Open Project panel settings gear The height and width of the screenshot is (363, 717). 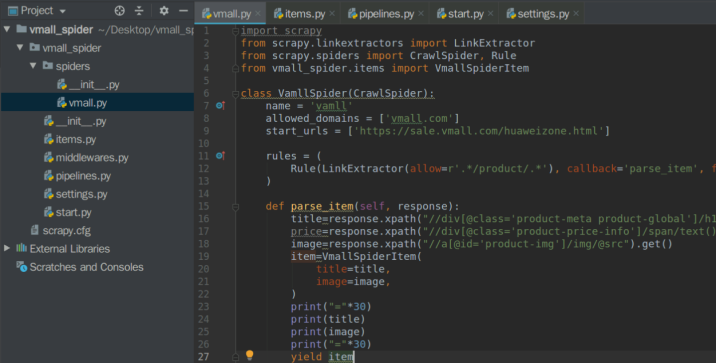(164, 11)
